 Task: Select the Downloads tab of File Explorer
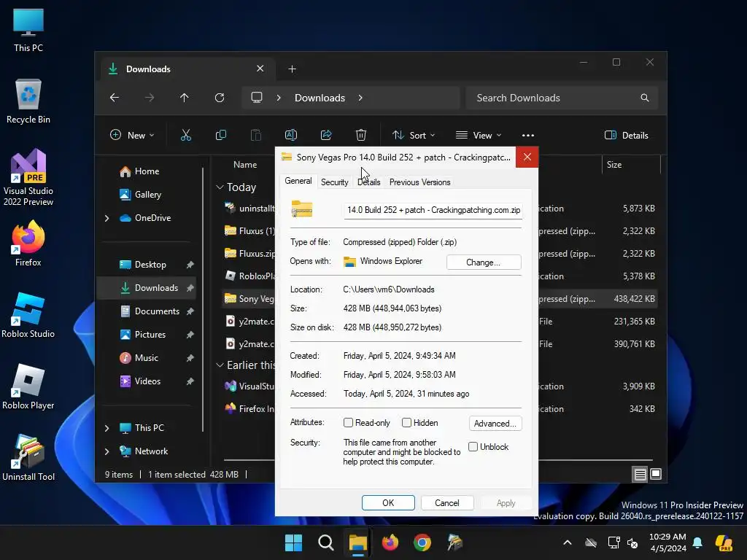pyautogui.click(x=187, y=69)
